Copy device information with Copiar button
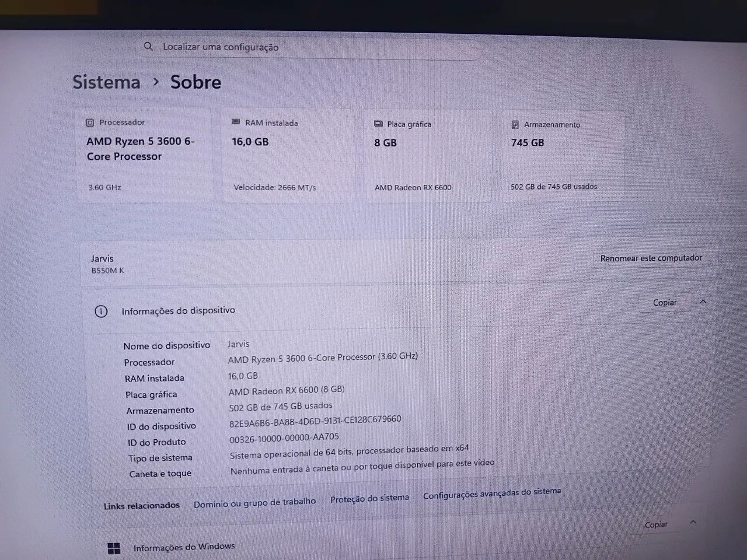This screenshot has width=747, height=560. tap(665, 303)
